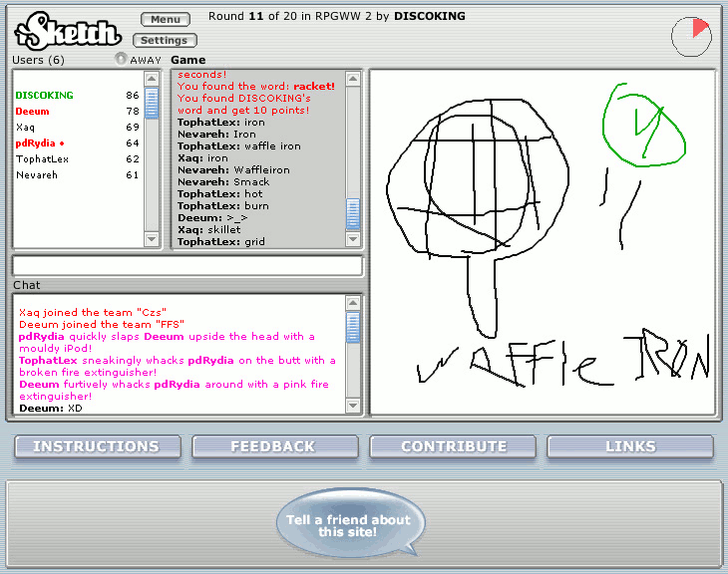
Task: Open the LINKS page
Action: pyautogui.click(x=630, y=447)
